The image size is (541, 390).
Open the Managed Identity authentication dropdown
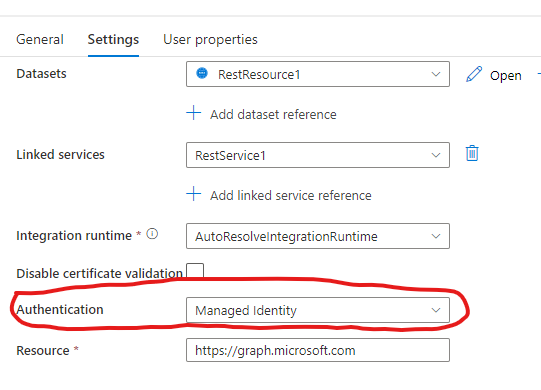click(x=318, y=310)
